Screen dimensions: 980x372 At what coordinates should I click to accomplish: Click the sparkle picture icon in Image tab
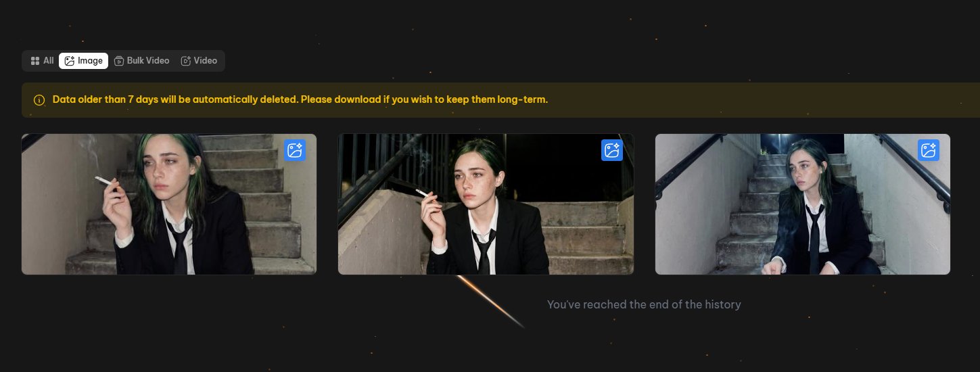click(x=70, y=61)
